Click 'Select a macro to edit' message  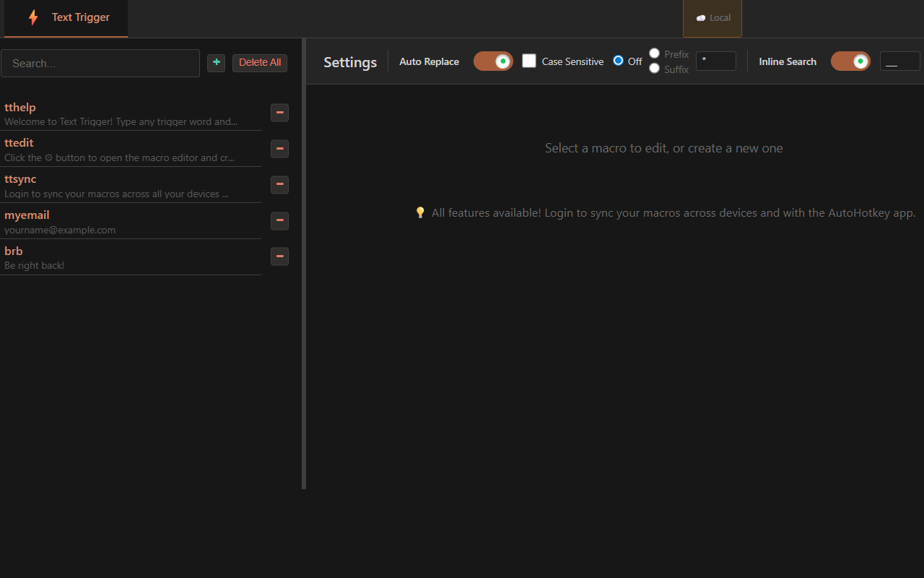point(663,148)
